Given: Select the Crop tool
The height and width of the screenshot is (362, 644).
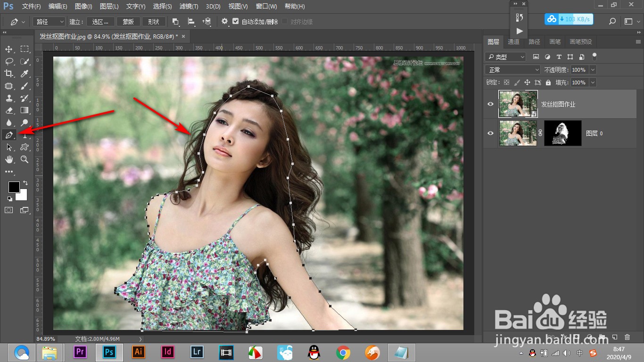Looking at the screenshot, I should [9, 74].
